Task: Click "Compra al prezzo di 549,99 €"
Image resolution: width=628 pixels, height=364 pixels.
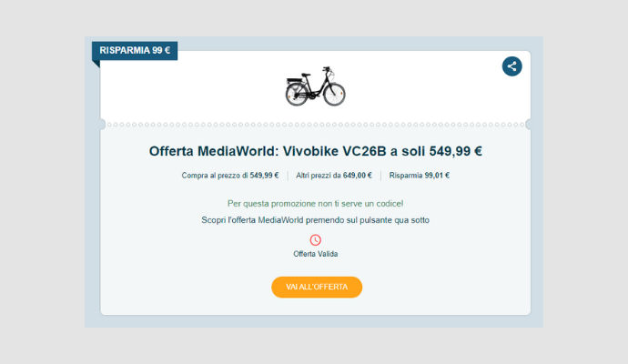Action: click(x=230, y=176)
